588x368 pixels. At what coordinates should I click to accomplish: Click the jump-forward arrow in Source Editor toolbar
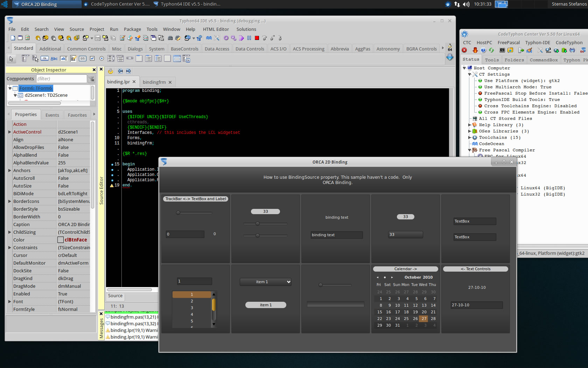[128, 71]
